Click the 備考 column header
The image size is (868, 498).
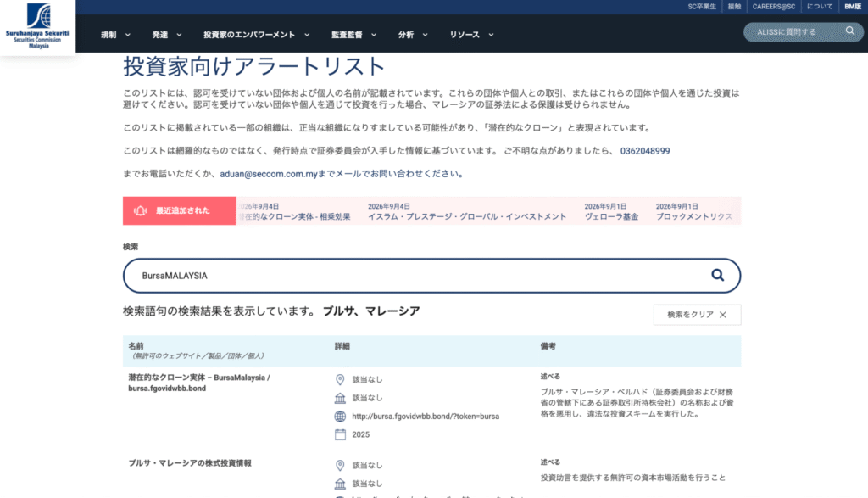click(x=548, y=345)
